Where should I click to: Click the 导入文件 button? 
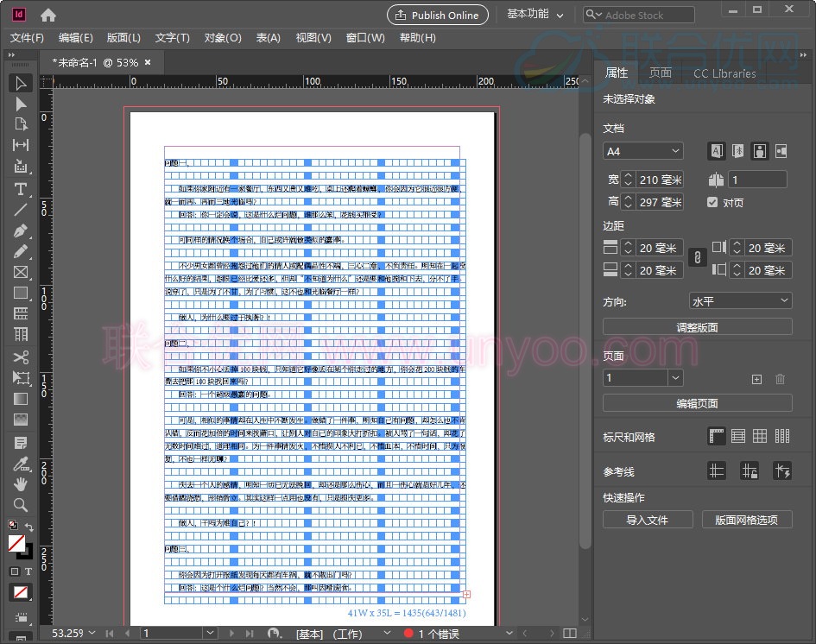[x=648, y=520]
